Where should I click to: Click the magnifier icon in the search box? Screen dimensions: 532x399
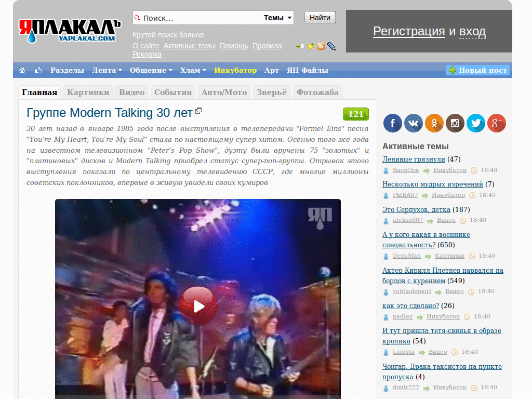click(x=137, y=18)
